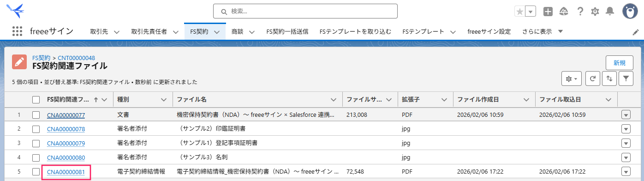Refresh the list with the reload icon
644x181 pixels.
pos(593,79)
